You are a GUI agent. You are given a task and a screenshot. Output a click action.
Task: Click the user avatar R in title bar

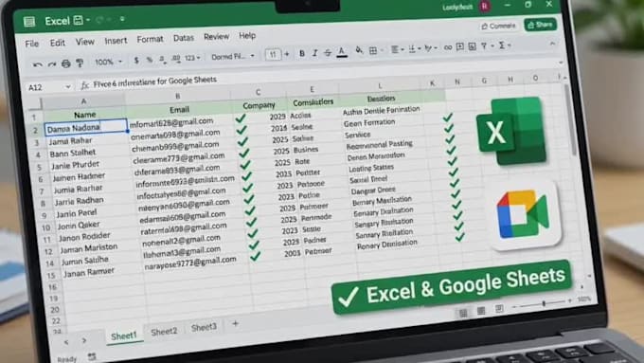(485, 7)
